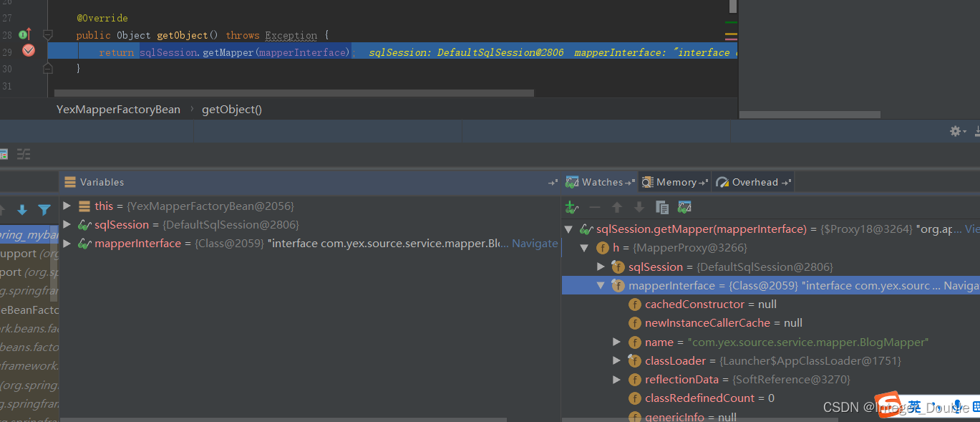Viewport: 980px width, 422px height.
Task: Click the Duplicate Watch copy icon
Action: (662, 207)
